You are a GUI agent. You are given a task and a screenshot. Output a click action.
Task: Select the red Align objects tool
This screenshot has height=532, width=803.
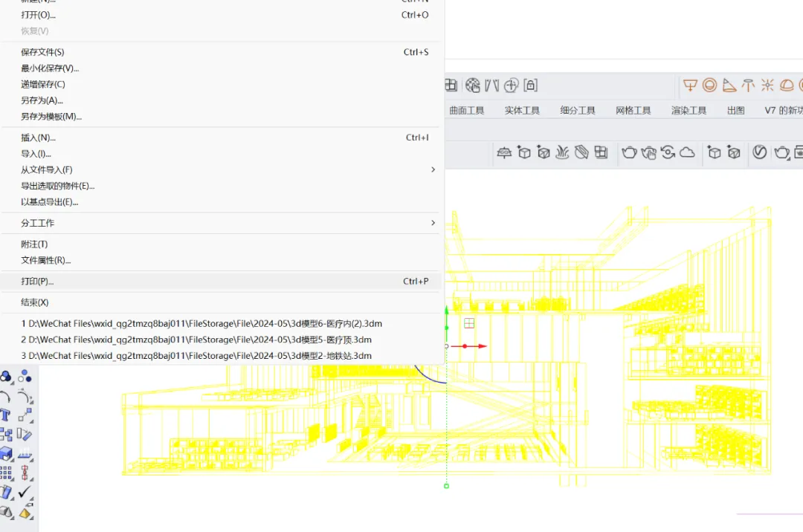coord(25,473)
